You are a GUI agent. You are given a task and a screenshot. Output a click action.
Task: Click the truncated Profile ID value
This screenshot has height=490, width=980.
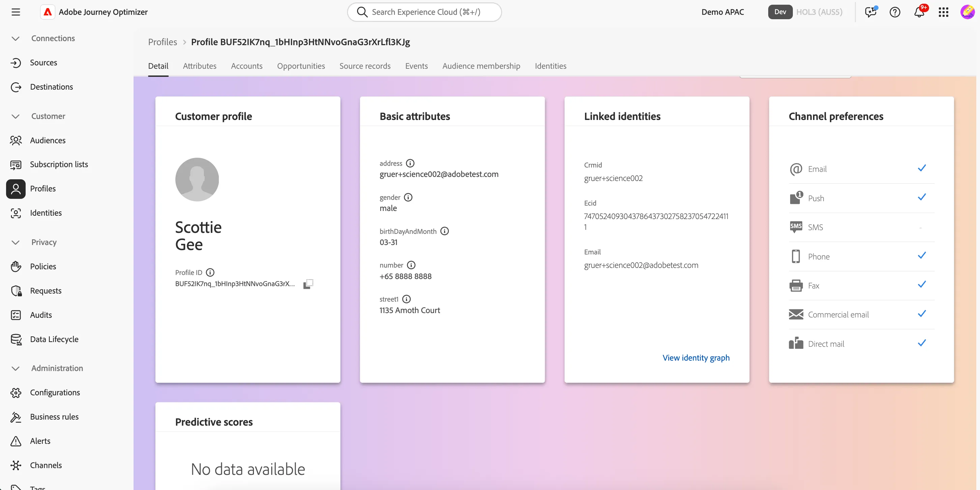click(235, 283)
